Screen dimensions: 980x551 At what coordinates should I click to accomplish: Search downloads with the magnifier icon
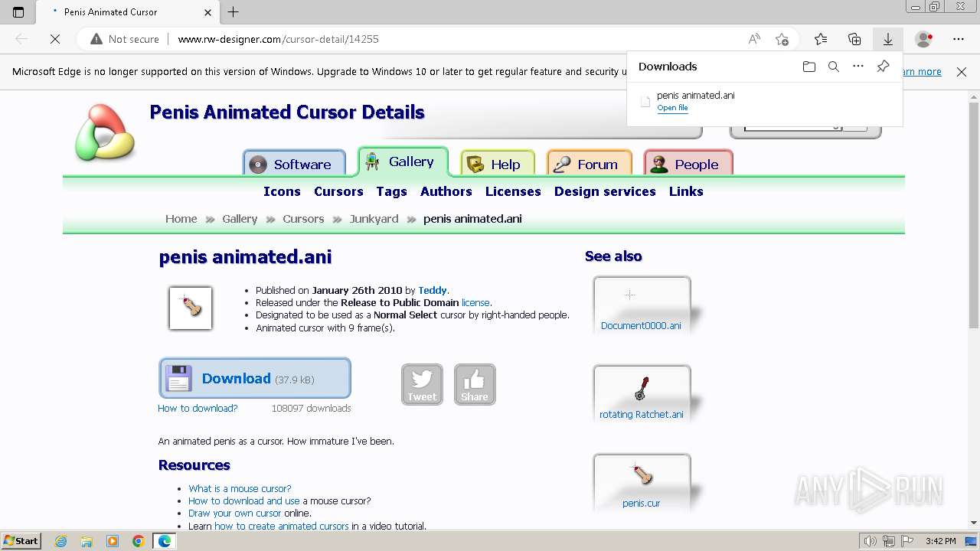pos(834,67)
